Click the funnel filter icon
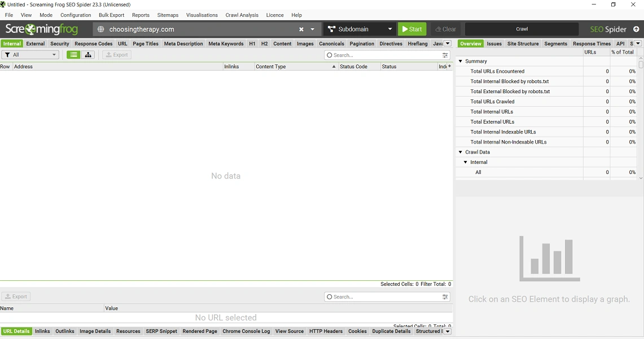Image resolution: width=644 pixels, height=339 pixels. pos(7,55)
